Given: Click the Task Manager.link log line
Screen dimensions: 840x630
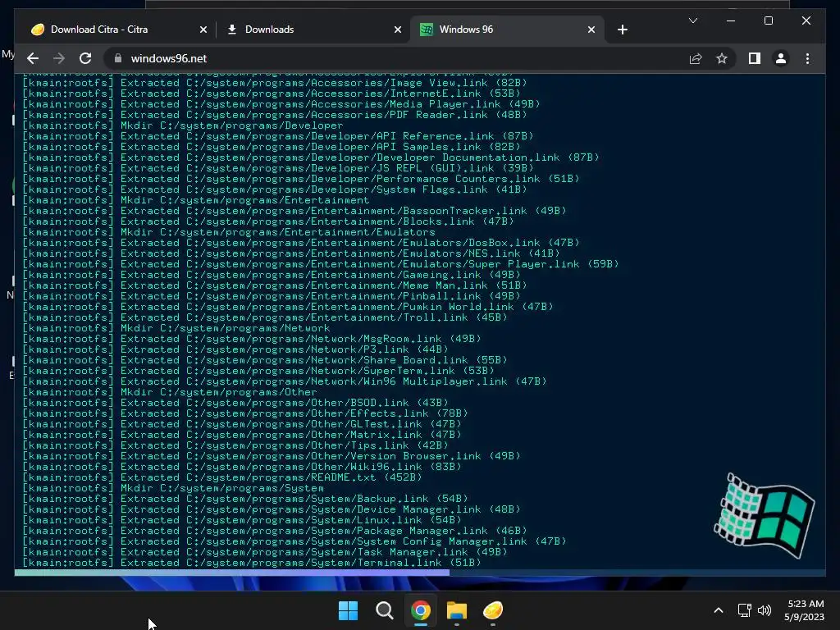Looking at the screenshot, I should tap(265, 552).
